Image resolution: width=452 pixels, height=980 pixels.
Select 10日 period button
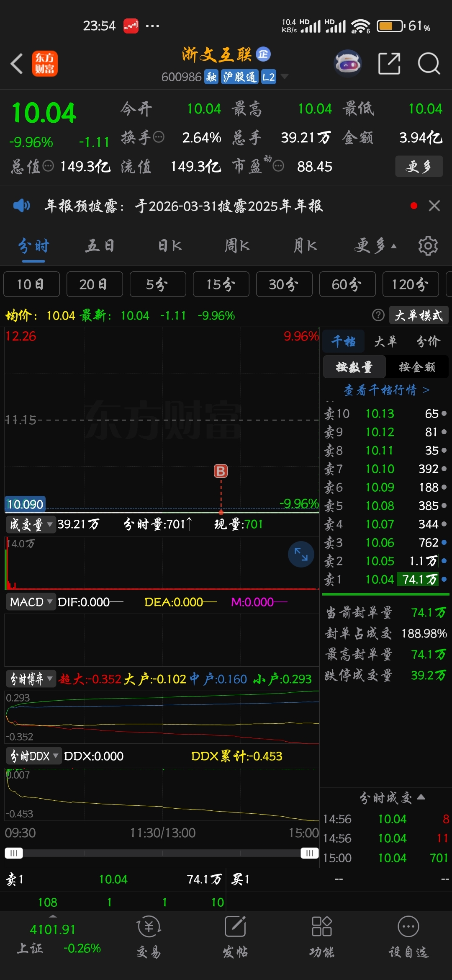pos(31,284)
